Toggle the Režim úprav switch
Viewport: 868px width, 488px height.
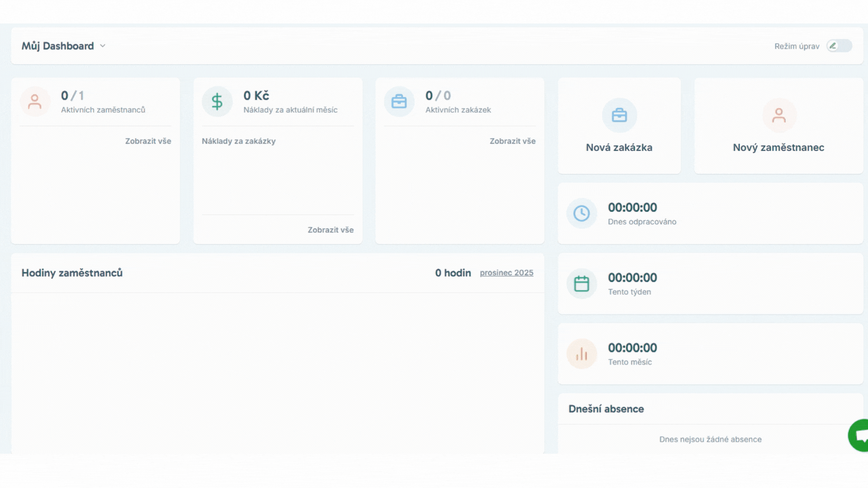point(839,46)
